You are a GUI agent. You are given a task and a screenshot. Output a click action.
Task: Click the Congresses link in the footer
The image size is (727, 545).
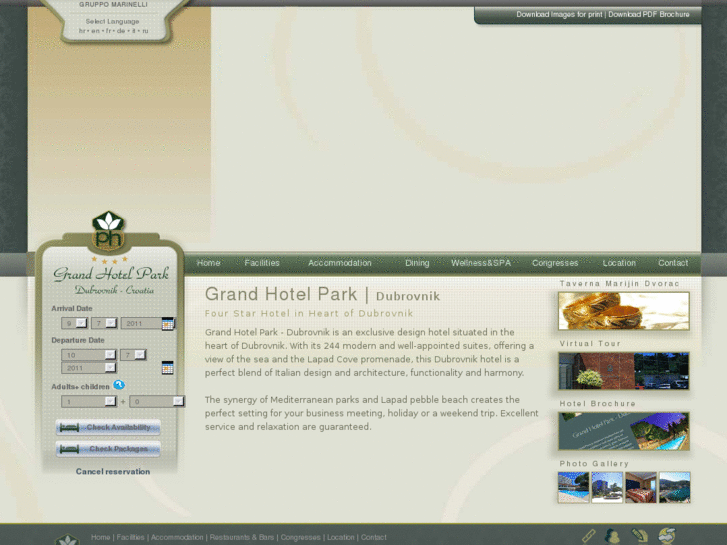click(x=300, y=537)
